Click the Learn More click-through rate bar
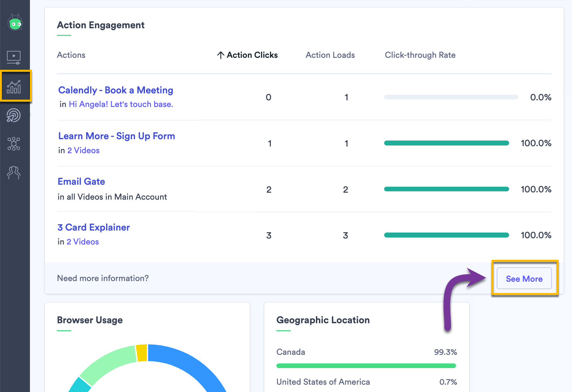The height and width of the screenshot is (392, 572). [x=447, y=143]
